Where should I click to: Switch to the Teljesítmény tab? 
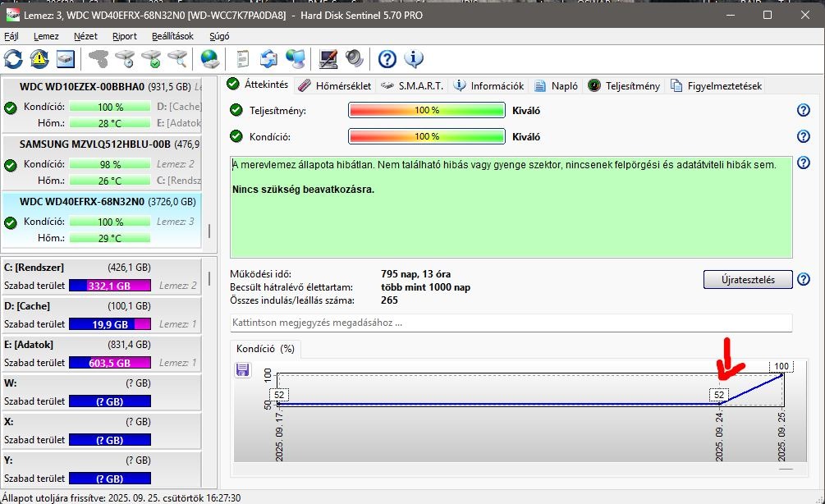coord(624,85)
